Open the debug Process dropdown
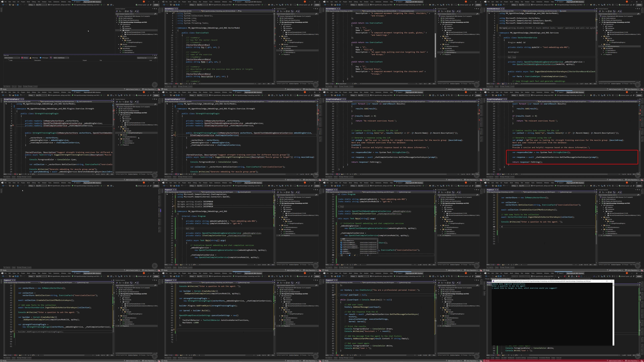644x362 pixels. 501,279
